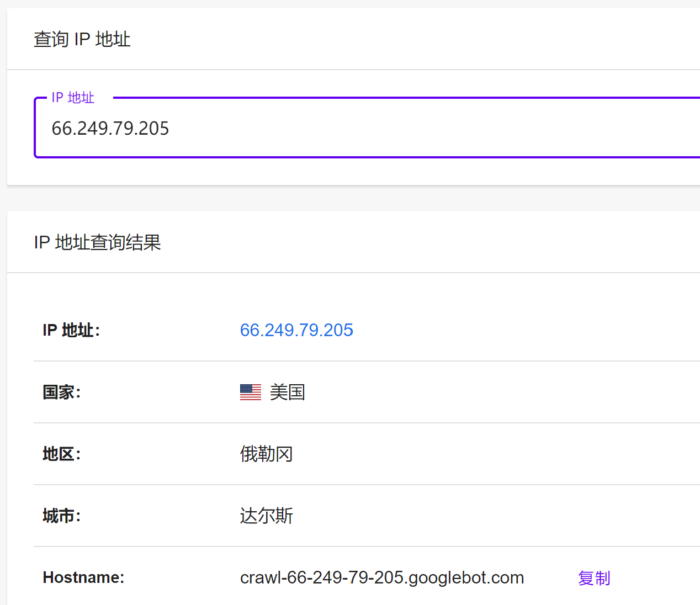The height and width of the screenshot is (605, 700).
Task: Click the bold IP 地址: row label
Action: [x=71, y=330]
